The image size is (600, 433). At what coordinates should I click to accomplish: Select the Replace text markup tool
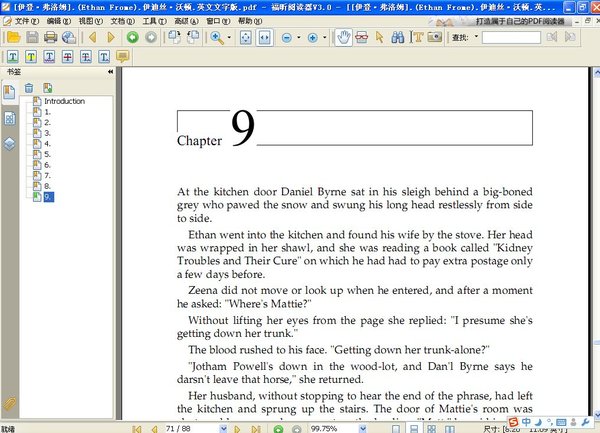pos(86,57)
